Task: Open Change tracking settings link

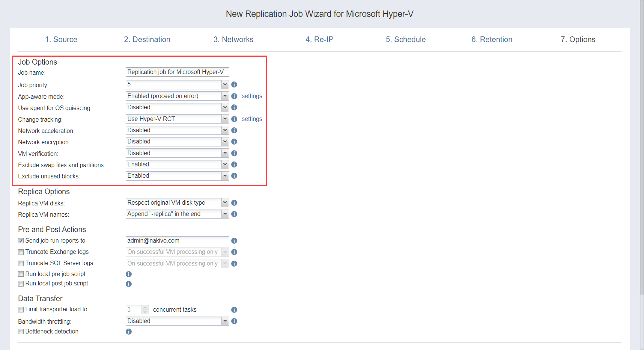Action: (x=252, y=119)
